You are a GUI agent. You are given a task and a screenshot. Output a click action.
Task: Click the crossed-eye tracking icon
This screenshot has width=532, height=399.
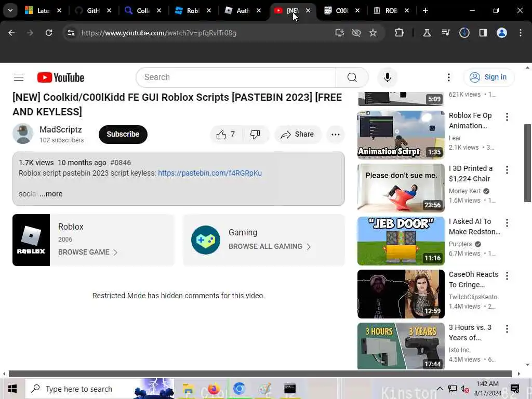[356, 33]
